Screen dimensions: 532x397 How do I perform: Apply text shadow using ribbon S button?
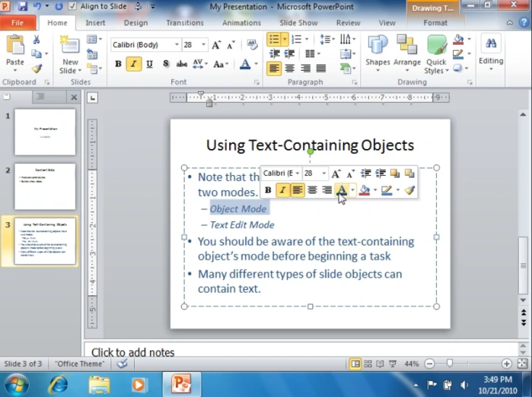point(166,64)
